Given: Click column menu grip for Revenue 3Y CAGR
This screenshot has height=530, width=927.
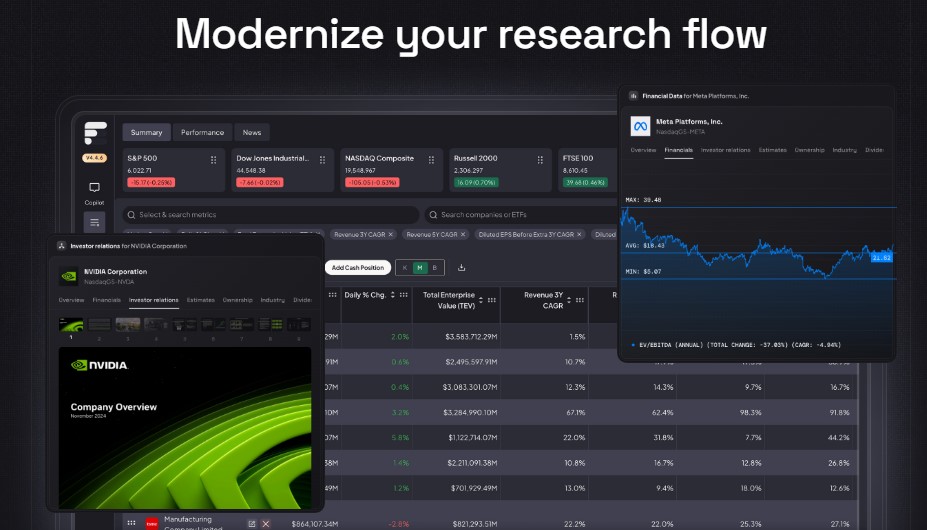Looking at the screenshot, I should [579, 300].
